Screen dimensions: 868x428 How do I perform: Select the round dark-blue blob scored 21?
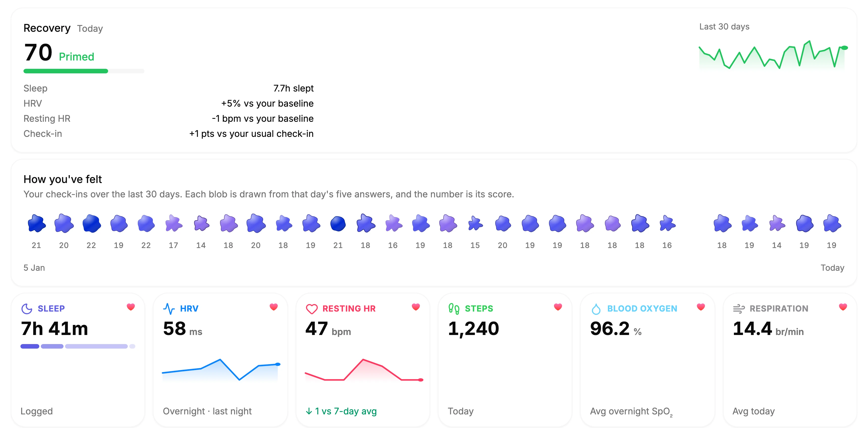tap(338, 223)
